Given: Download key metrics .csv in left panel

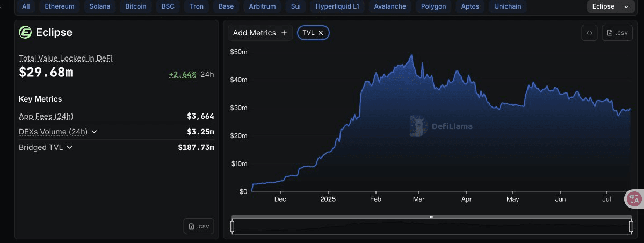Looking at the screenshot, I should 198,226.
